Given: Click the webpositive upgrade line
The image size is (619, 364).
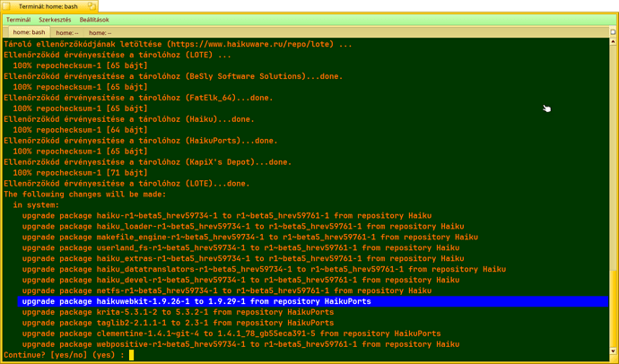Looking at the screenshot, I should [x=240, y=344].
